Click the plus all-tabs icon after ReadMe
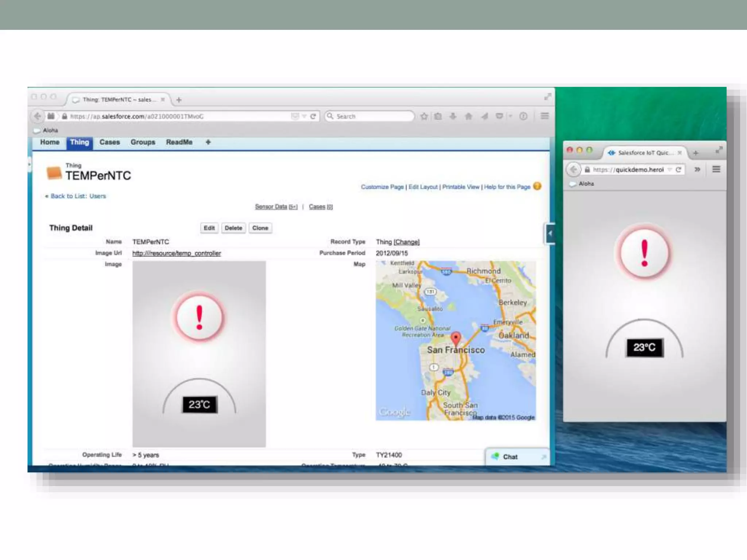This screenshot has height=560, width=747. [208, 142]
